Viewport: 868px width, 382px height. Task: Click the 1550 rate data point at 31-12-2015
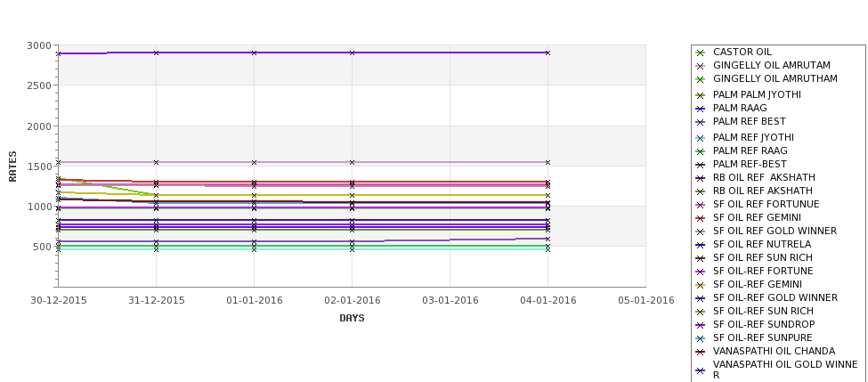(156, 163)
